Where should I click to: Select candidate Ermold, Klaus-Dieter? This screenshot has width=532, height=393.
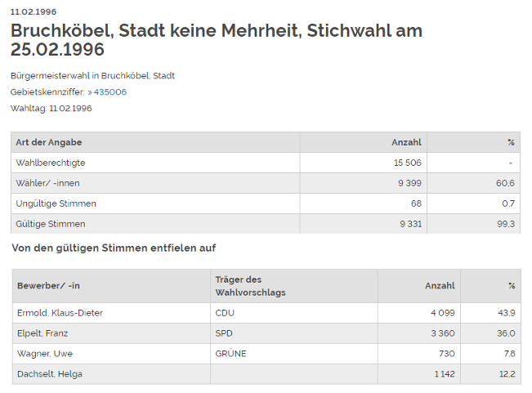pyautogui.click(x=60, y=313)
